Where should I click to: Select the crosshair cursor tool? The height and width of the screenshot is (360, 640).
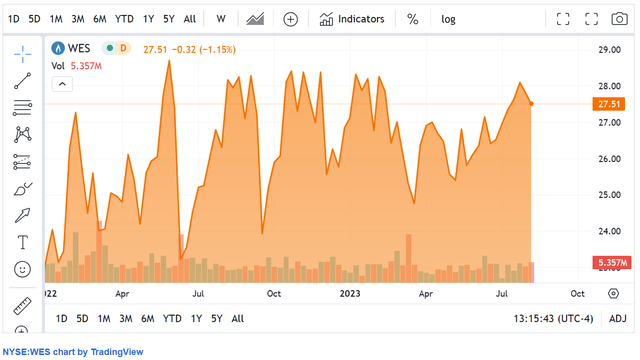coord(22,54)
